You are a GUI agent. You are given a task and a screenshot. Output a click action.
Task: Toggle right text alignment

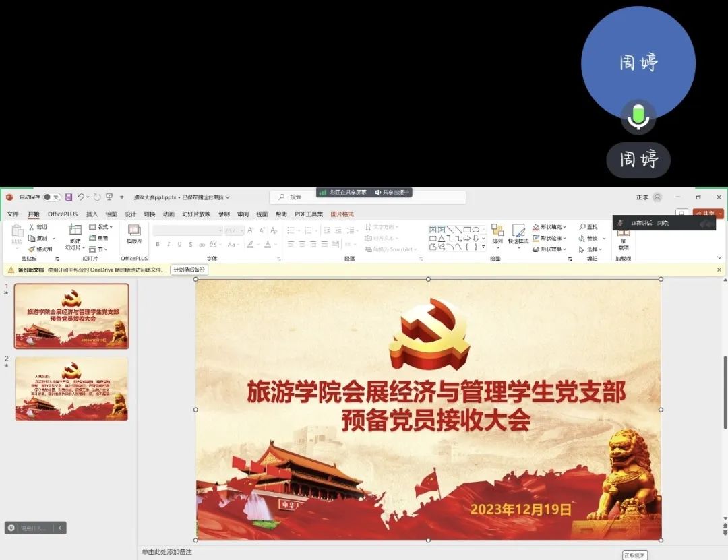pyautogui.click(x=313, y=244)
